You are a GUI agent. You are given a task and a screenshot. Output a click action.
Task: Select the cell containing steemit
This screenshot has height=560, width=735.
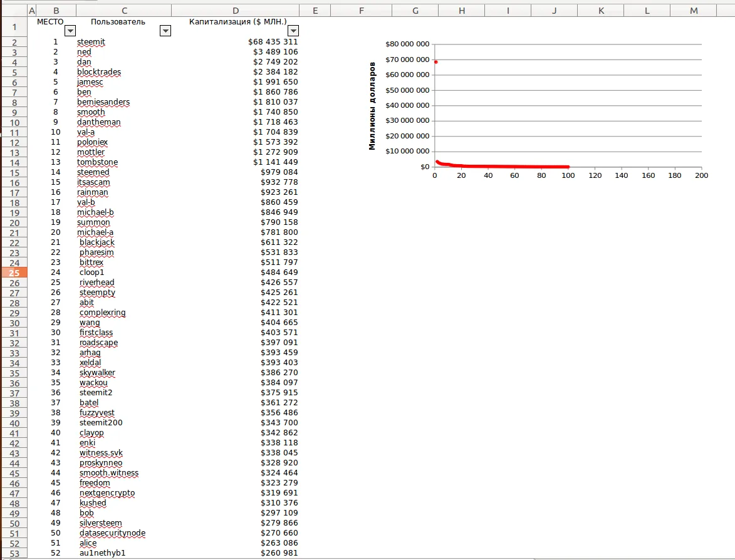click(x=91, y=42)
